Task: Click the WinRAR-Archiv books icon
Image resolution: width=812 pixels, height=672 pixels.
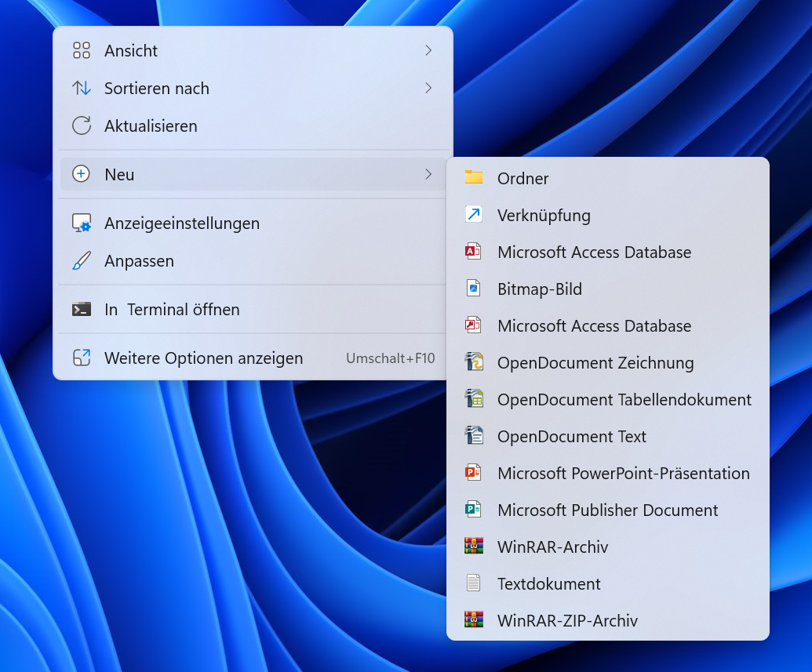Action: (474, 547)
